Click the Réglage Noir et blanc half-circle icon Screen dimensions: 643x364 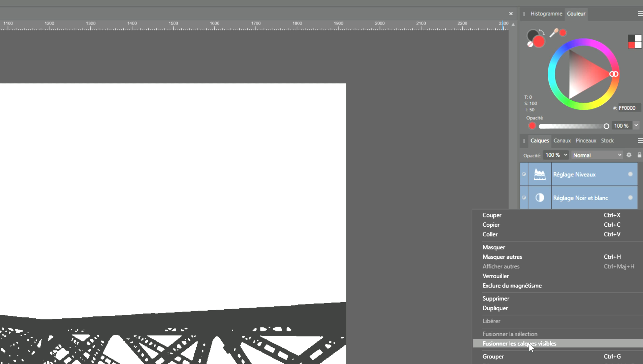point(540,198)
